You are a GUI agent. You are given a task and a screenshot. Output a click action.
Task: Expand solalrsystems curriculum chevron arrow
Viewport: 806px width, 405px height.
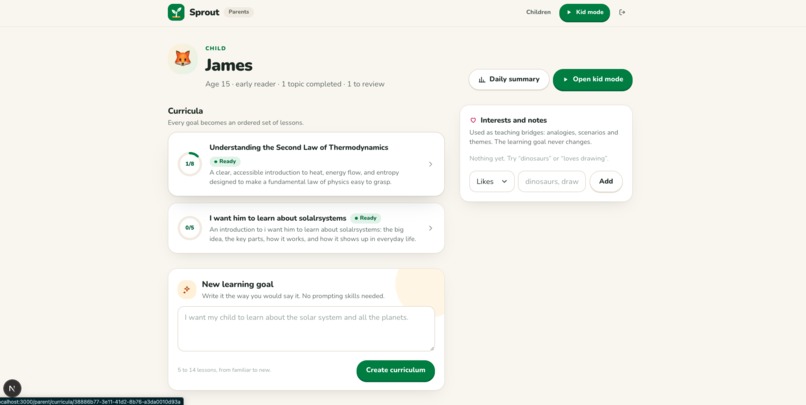point(430,228)
